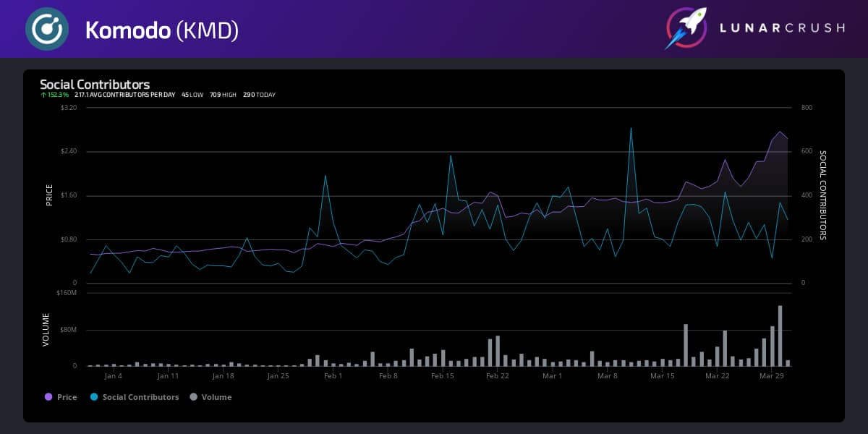The height and width of the screenshot is (434, 868).
Task: Click the $1.60 price axis label
Action: coord(69,195)
